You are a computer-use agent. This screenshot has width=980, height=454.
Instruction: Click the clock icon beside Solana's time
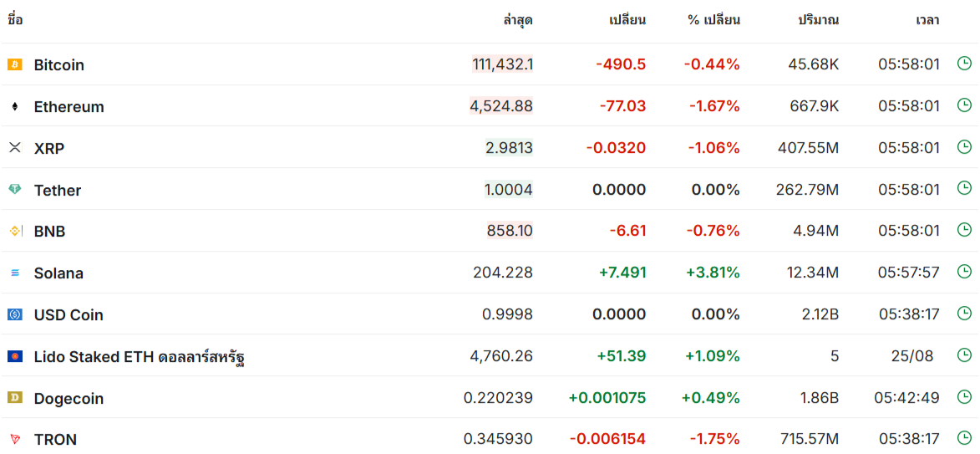(964, 272)
